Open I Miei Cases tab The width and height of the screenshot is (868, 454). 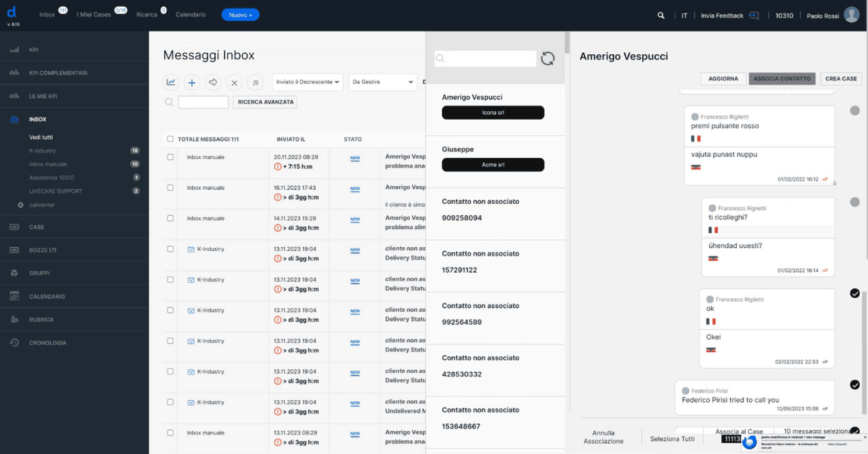tap(94, 14)
